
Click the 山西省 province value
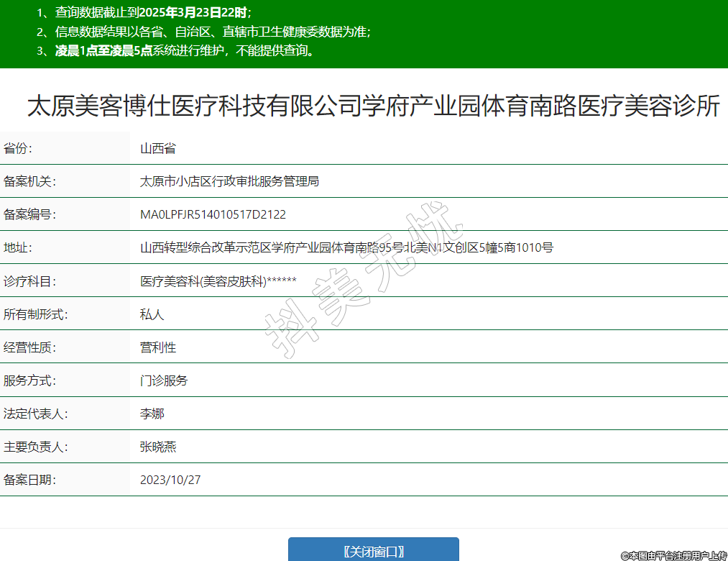click(158, 149)
